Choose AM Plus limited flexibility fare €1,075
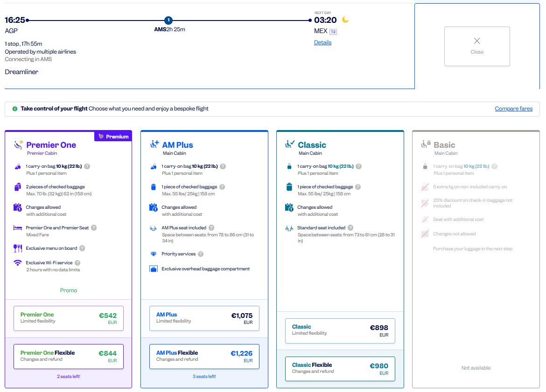The width and height of the screenshot is (546, 392). 204,318
